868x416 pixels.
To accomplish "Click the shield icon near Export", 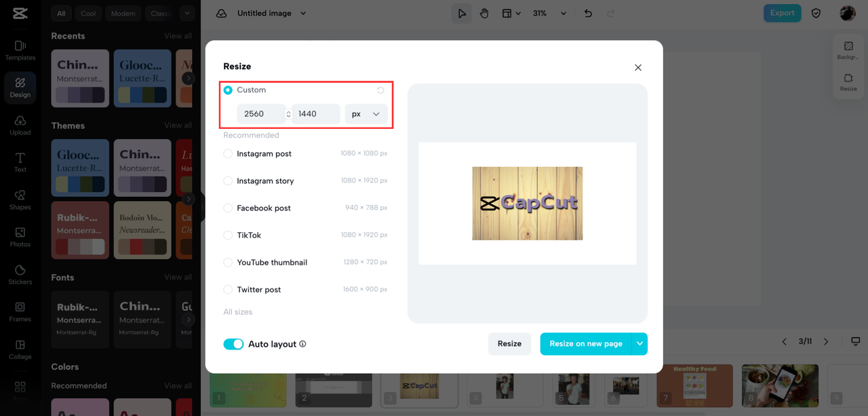I will [816, 13].
